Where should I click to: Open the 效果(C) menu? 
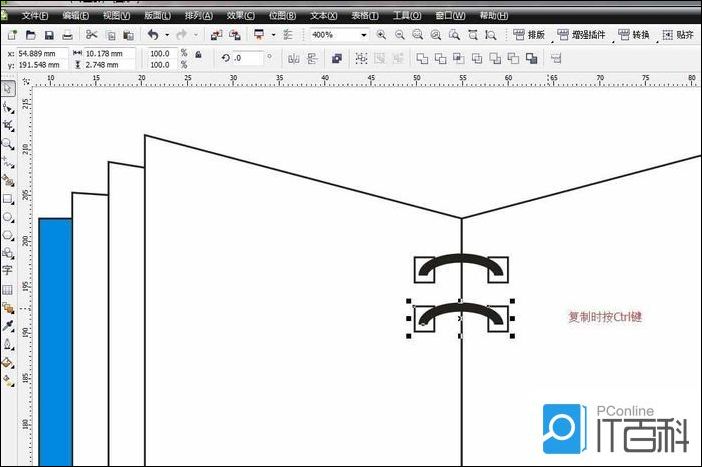tap(240, 17)
